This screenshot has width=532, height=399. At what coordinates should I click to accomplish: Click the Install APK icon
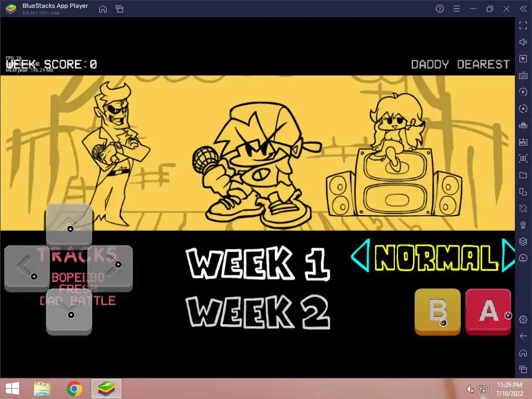pos(523,142)
